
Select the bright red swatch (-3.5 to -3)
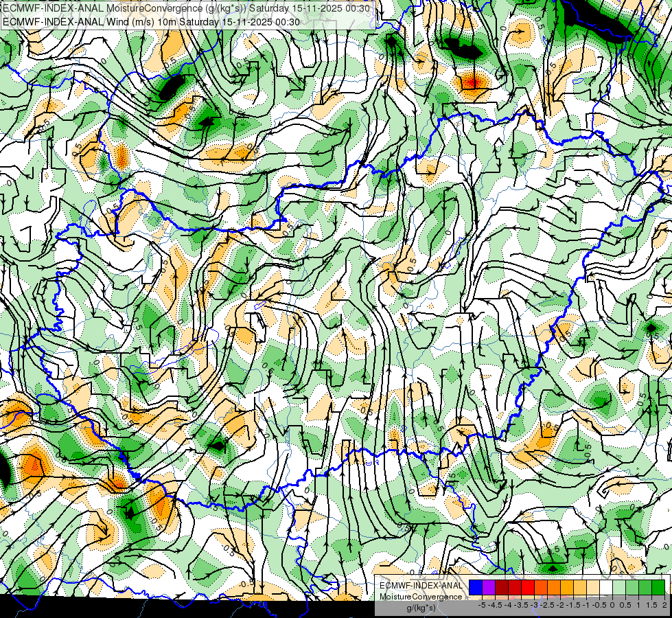point(528,588)
